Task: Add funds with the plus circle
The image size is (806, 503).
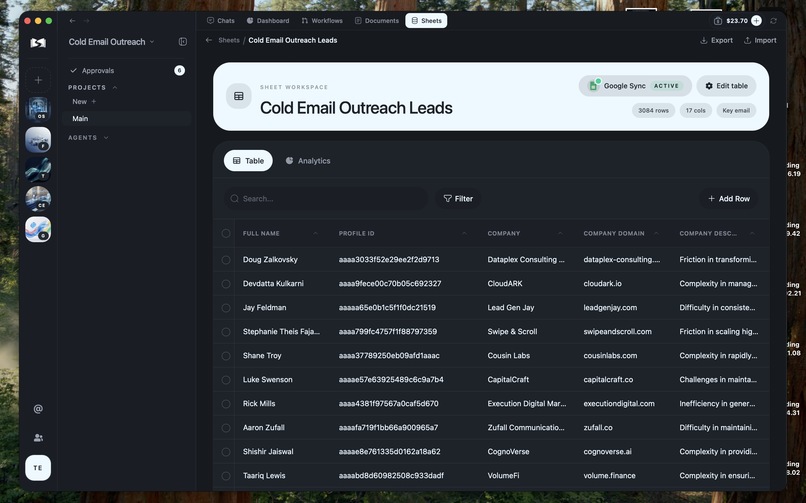Action: 756,21
